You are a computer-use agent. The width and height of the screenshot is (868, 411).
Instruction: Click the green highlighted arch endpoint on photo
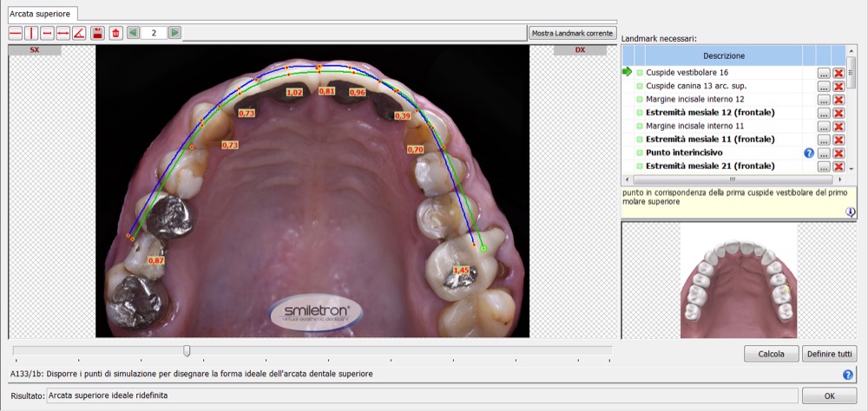(483, 249)
